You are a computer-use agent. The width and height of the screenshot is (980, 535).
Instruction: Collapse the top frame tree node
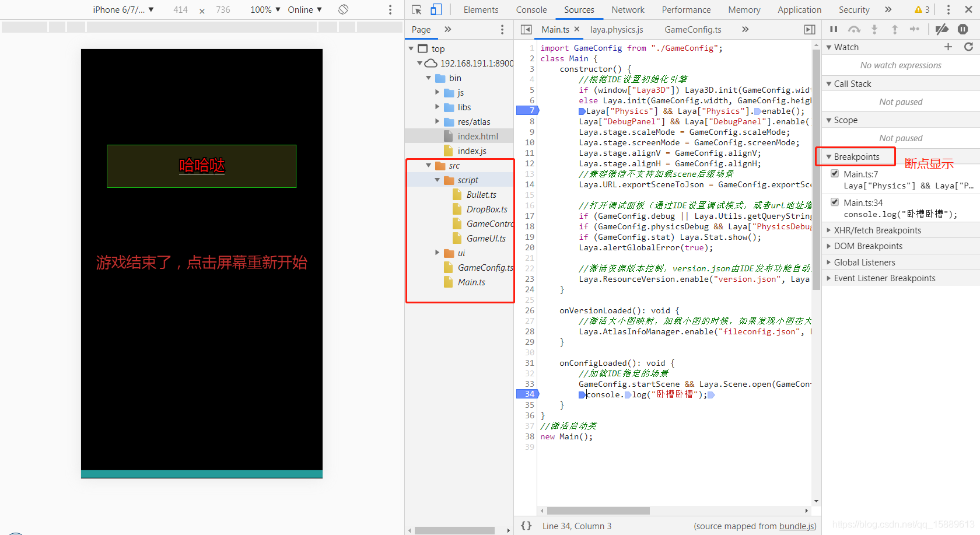point(411,48)
